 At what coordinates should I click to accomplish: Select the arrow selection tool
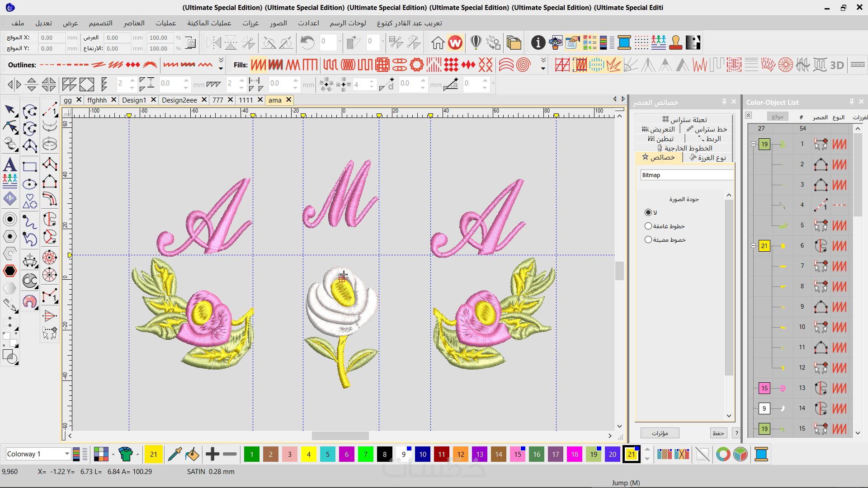point(9,110)
